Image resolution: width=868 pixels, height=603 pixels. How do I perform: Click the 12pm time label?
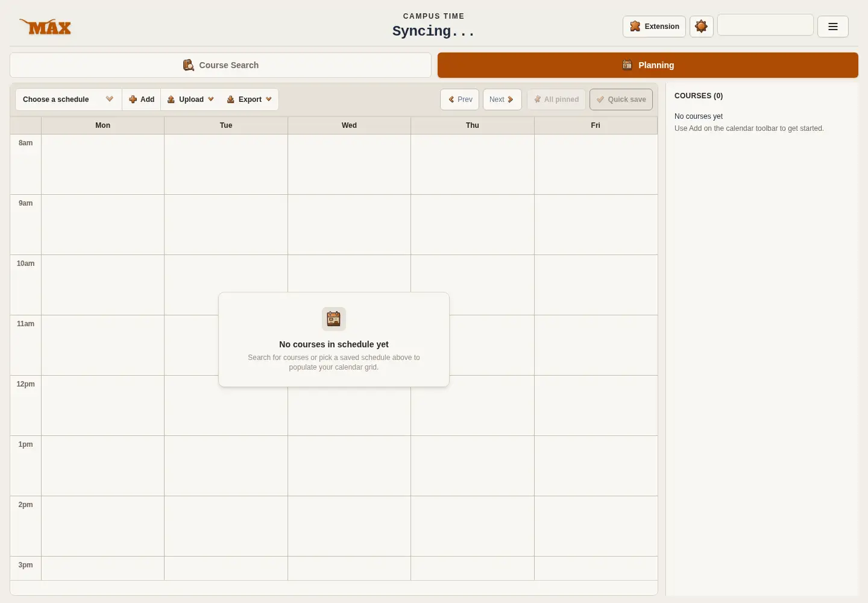(x=26, y=384)
